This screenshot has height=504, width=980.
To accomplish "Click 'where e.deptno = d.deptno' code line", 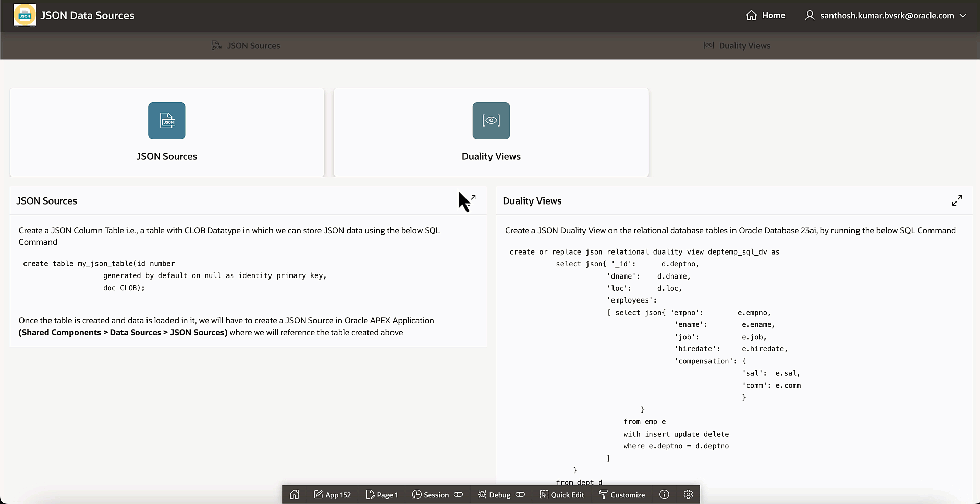I will 676,446.
